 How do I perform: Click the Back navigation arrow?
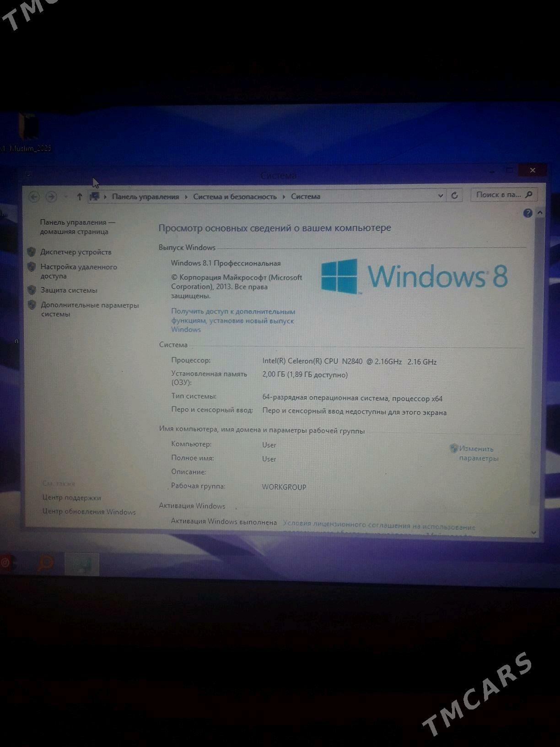click(x=34, y=197)
